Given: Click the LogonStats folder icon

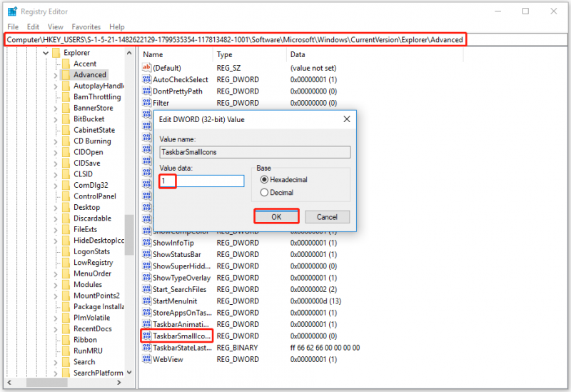Looking at the screenshot, I should [66, 251].
